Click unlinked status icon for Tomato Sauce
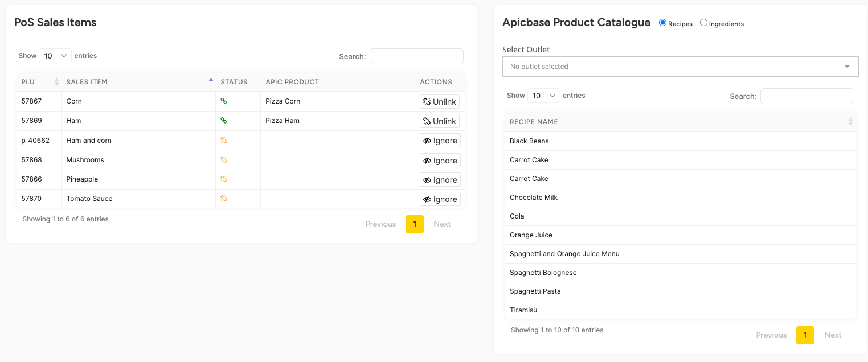Screen dimensions: 868x362 224,199
